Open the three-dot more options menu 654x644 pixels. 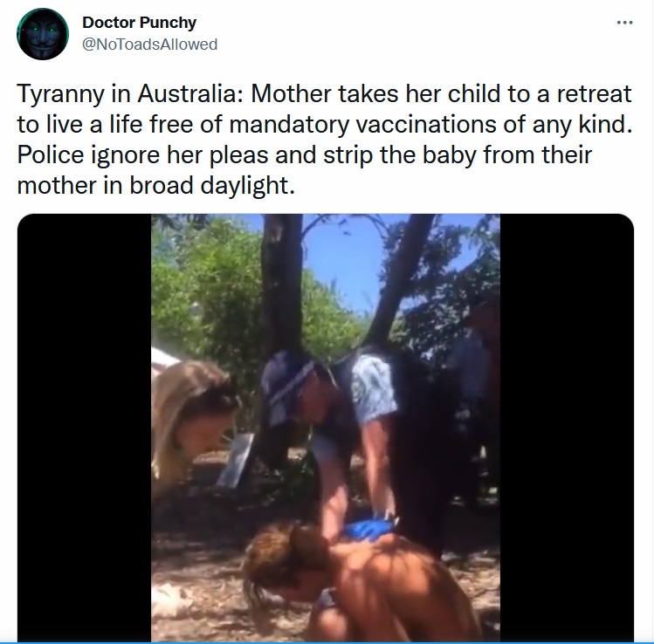tap(624, 23)
